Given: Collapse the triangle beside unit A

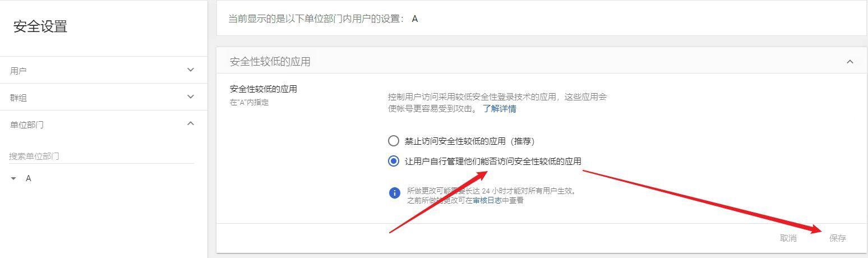Looking at the screenshot, I should (13, 178).
